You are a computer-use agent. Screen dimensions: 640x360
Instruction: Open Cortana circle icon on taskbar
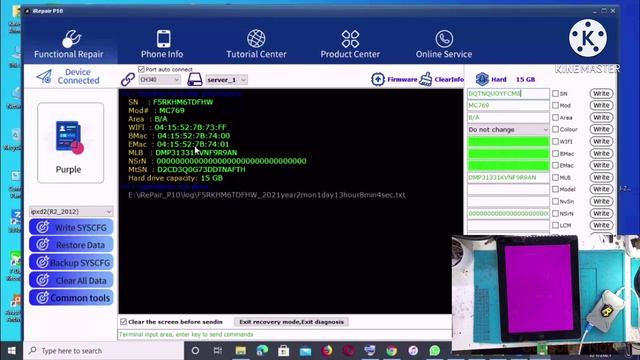pyautogui.click(x=195, y=351)
